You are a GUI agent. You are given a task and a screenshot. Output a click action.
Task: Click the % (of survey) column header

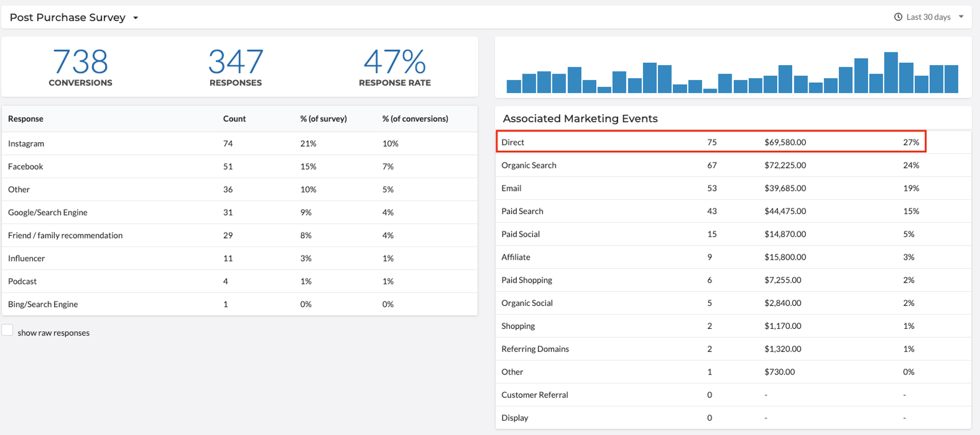tap(323, 119)
